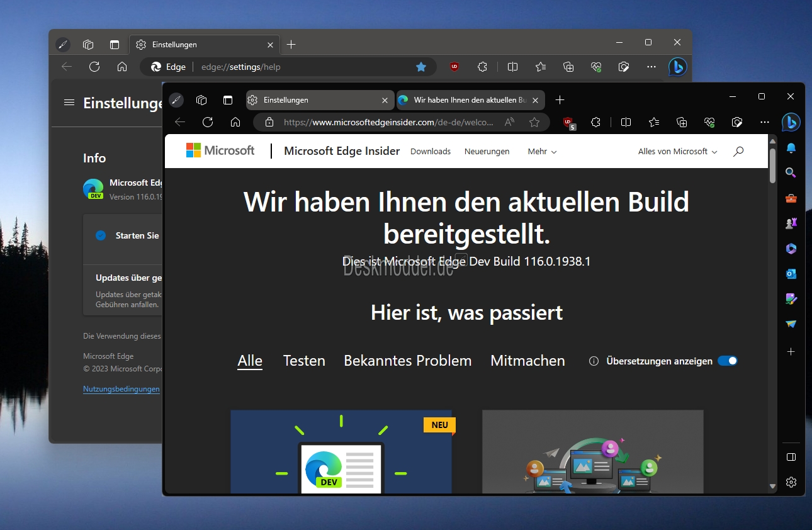Click home button in back settings window

(122, 67)
